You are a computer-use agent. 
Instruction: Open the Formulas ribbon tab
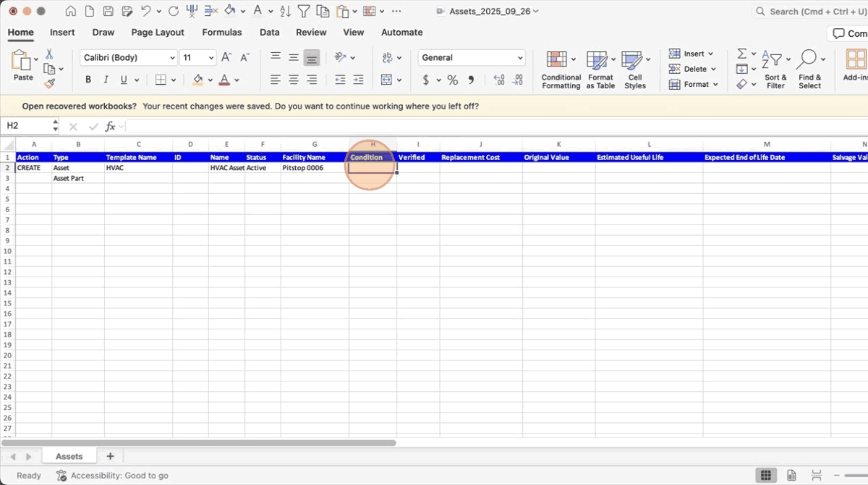tap(221, 33)
